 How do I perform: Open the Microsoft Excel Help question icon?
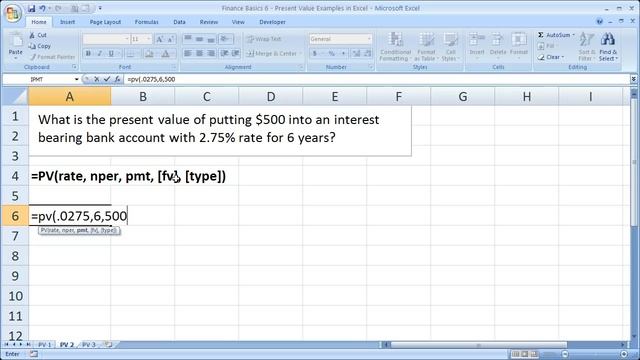tap(599, 22)
